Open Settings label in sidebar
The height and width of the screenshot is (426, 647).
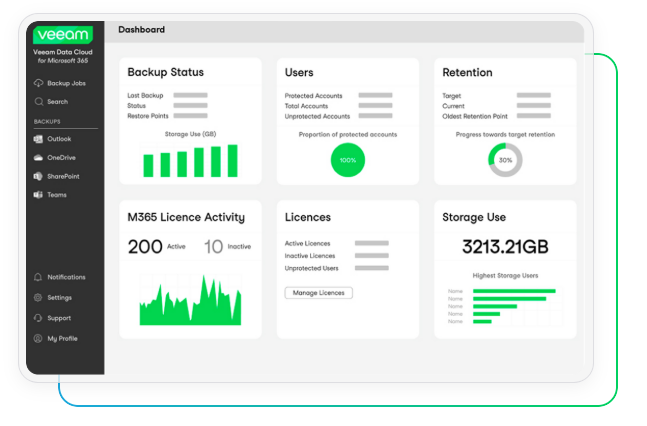59,298
